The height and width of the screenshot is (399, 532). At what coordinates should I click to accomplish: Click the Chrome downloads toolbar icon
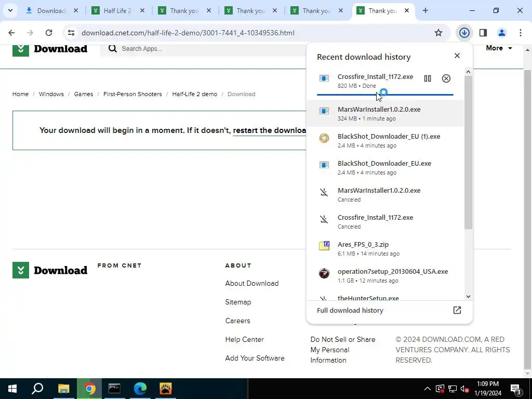pos(464,33)
